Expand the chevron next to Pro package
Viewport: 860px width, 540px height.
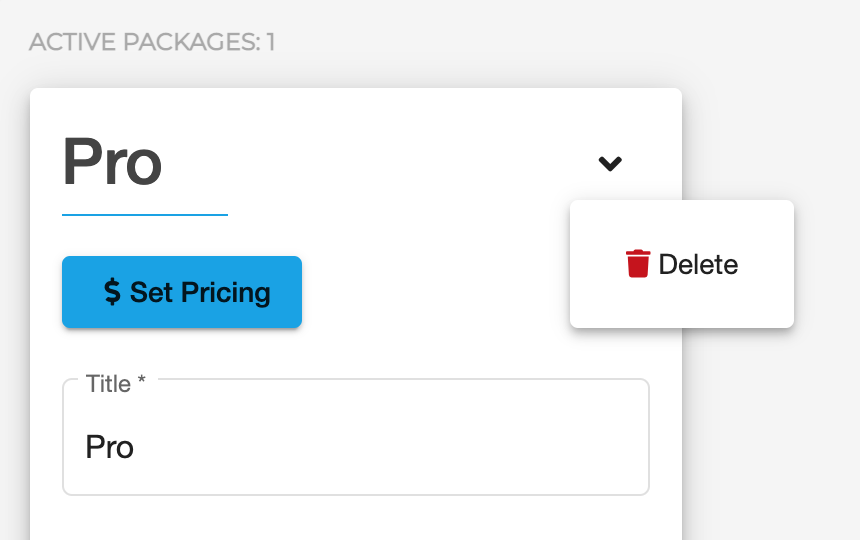tap(610, 163)
